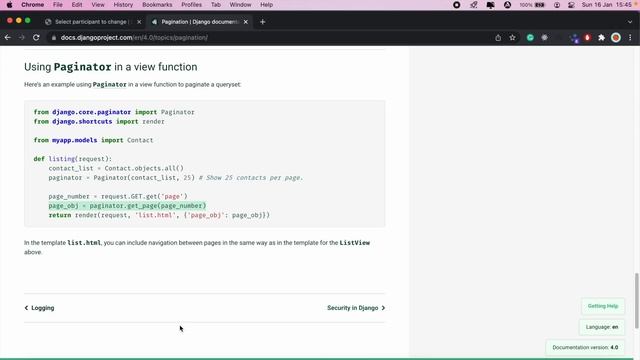Open the Chrome app menu
The image size is (640, 360).
[32, 5]
